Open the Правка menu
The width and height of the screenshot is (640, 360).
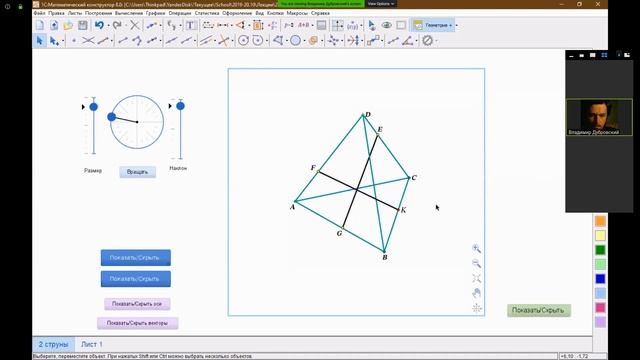pos(56,13)
